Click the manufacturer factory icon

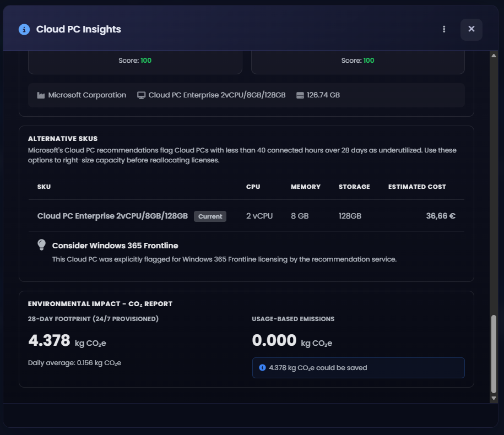[41, 95]
